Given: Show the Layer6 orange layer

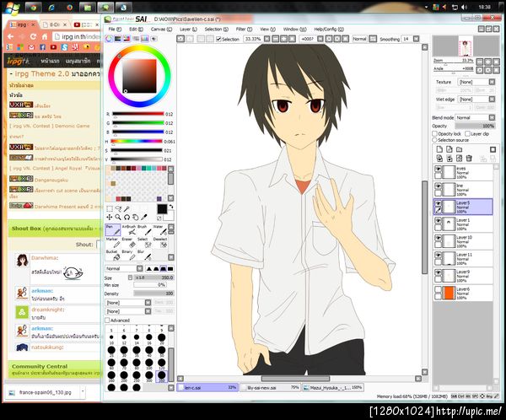Looking at the screenshot, I should tap(438, 289).
